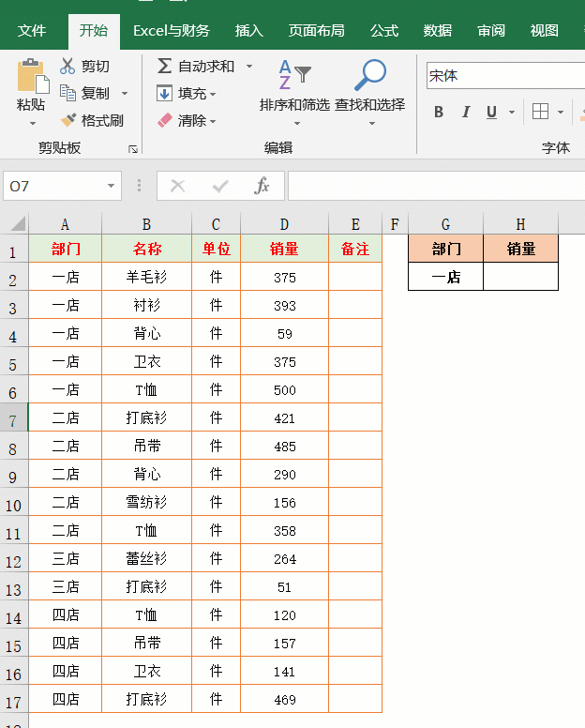The width and height of the screenshot is (585, 728).
Task: Click the 剪切 label
Action: 96,67
